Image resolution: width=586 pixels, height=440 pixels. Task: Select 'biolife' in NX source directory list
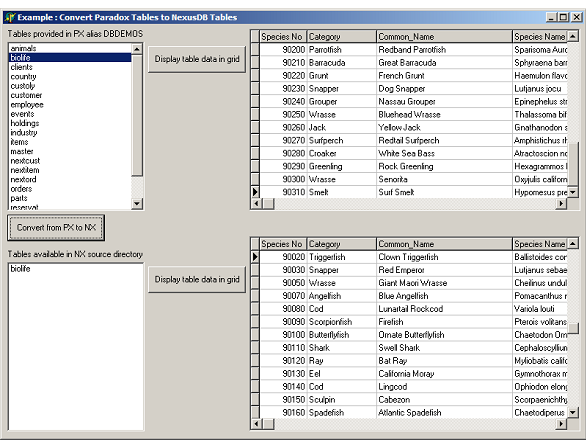click(21, 269)
